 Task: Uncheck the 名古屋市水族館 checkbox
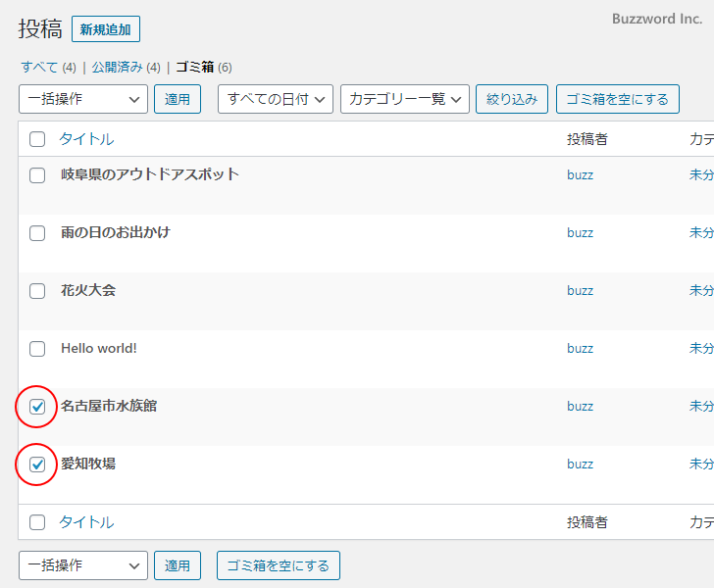click(x=37, y=407)
